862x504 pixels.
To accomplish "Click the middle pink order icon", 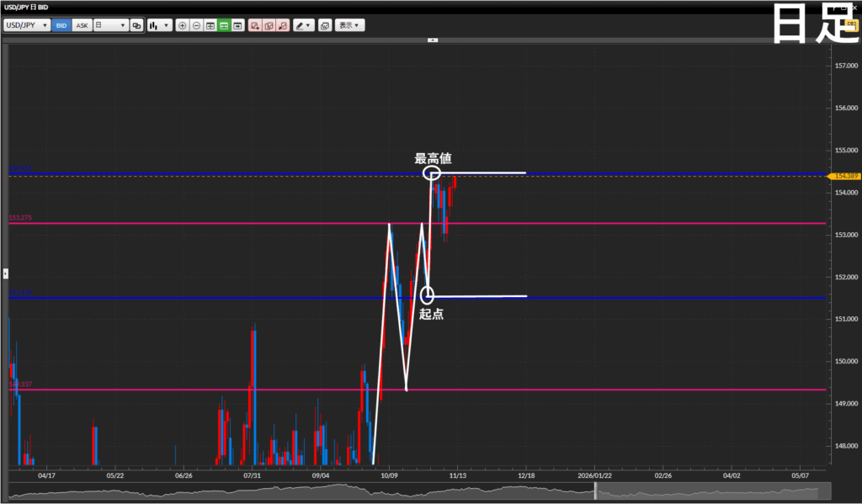I will [269, 26].
